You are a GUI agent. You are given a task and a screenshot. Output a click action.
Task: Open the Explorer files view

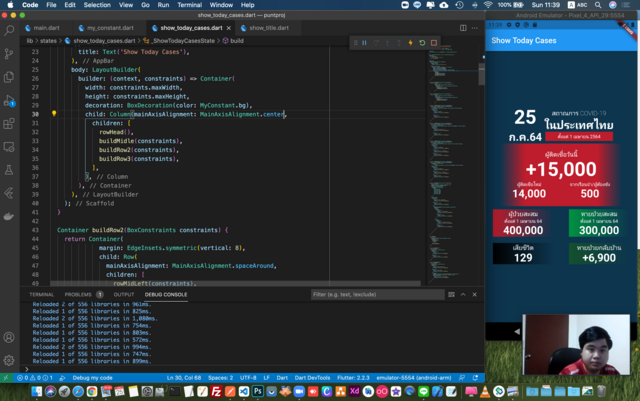pos(9,77)
